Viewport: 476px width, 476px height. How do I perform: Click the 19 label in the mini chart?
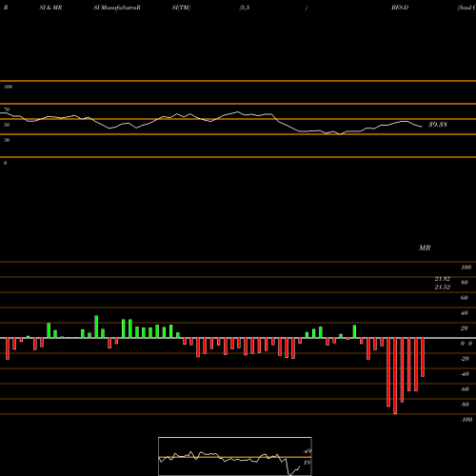pos(307,463)
